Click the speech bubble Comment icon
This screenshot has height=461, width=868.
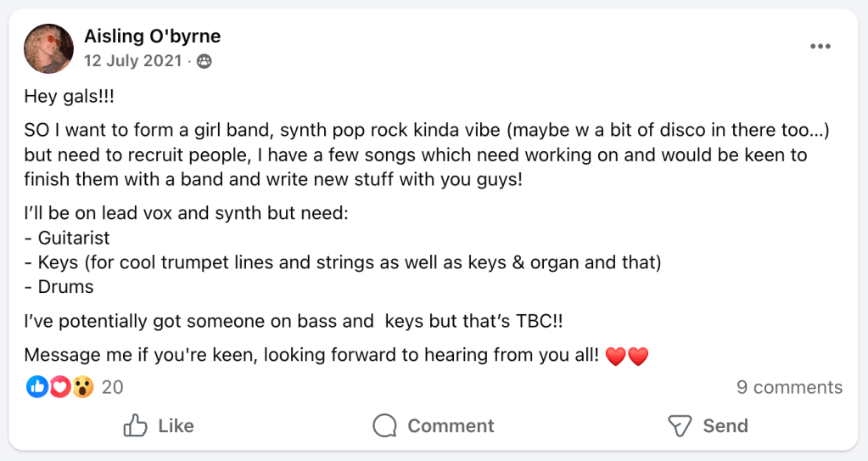tap(385, 425)
